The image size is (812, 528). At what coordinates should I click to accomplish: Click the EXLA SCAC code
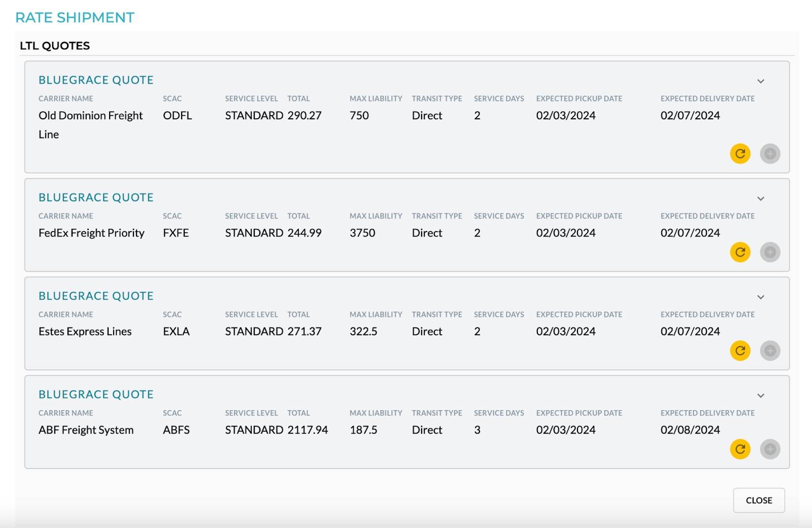tap(176, 332)
